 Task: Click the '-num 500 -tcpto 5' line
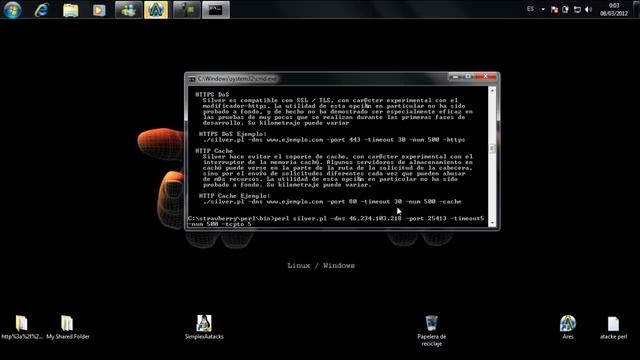point(220,224)
